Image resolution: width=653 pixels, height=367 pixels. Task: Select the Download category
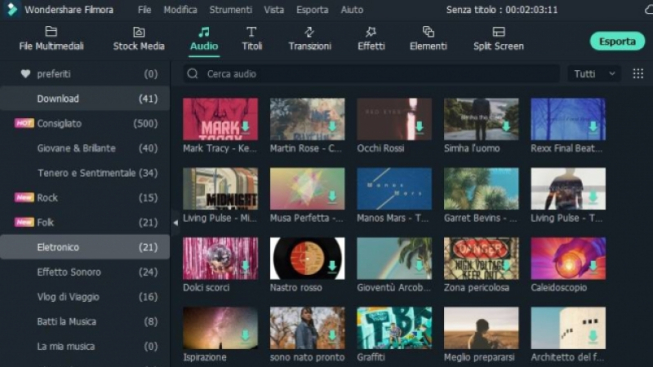click(x=85, y=99)
